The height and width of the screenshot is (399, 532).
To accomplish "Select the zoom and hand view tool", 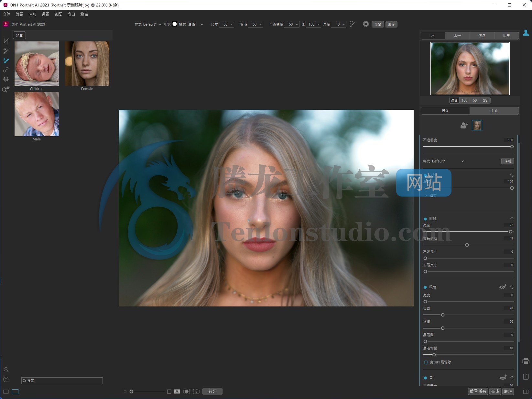I will pos(6,89).
